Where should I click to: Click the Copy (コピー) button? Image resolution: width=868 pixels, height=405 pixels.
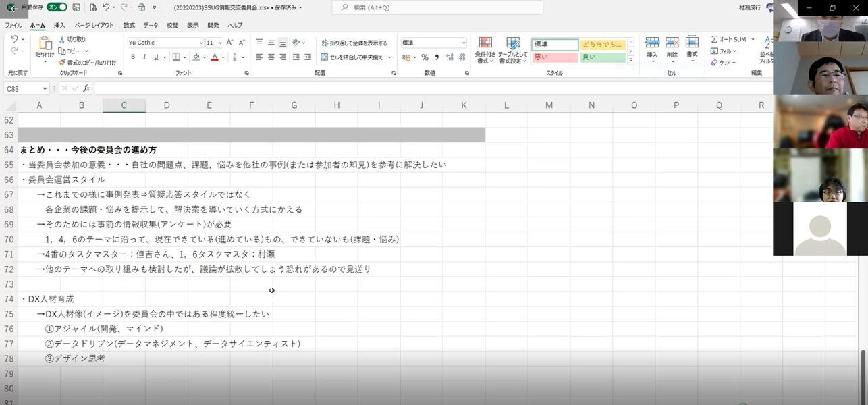point(70,51)
